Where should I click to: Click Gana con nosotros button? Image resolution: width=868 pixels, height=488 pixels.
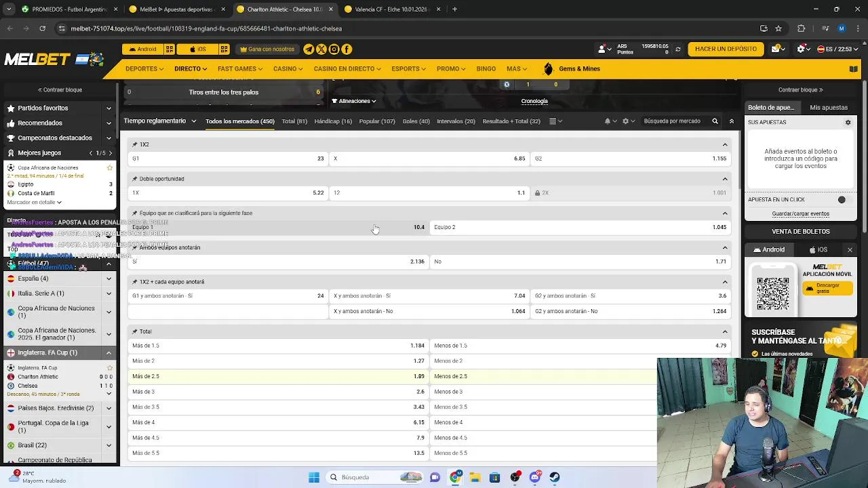267,49
